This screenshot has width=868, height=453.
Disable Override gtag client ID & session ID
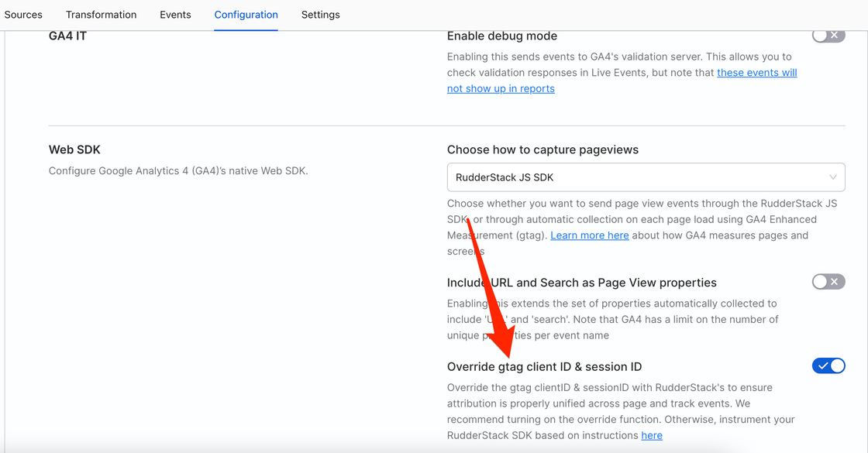[828, 365]
